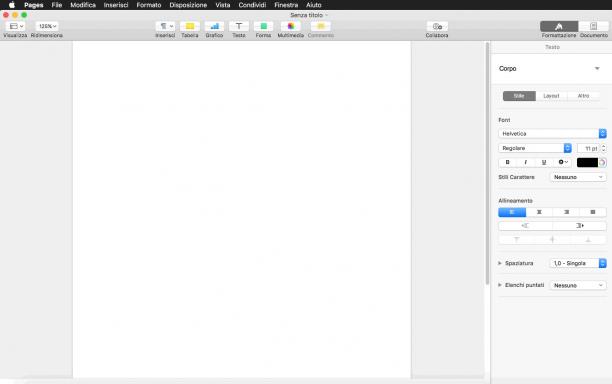This screenshot has height=384, width=612.
Task: Insert a chart with the Grafico icon
Action: point(214,26)
